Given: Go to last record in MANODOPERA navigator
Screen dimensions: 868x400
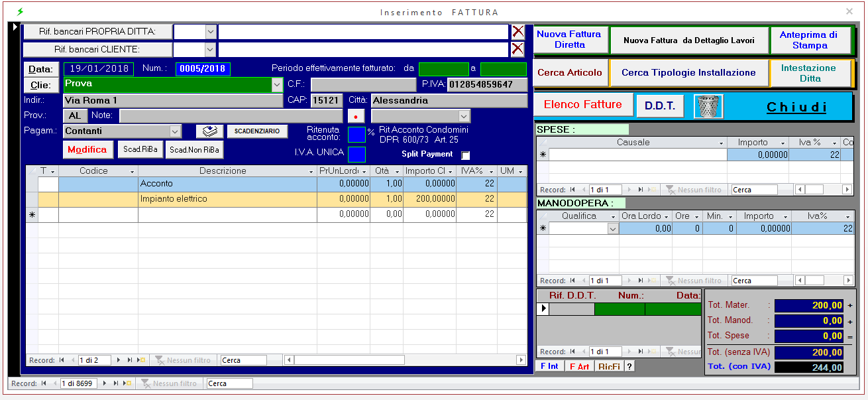Looking at the screenshot, I should tap(641, 281).
